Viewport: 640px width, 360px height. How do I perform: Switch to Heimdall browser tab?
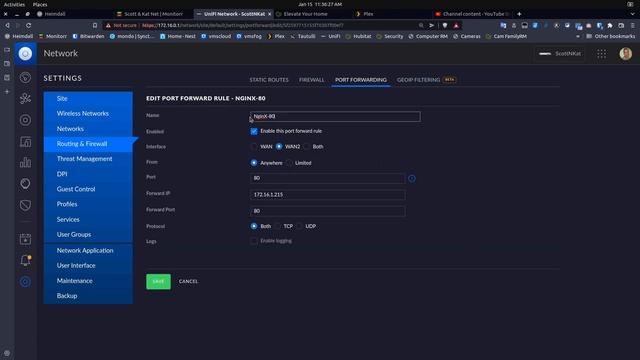[x=55, y=14]
